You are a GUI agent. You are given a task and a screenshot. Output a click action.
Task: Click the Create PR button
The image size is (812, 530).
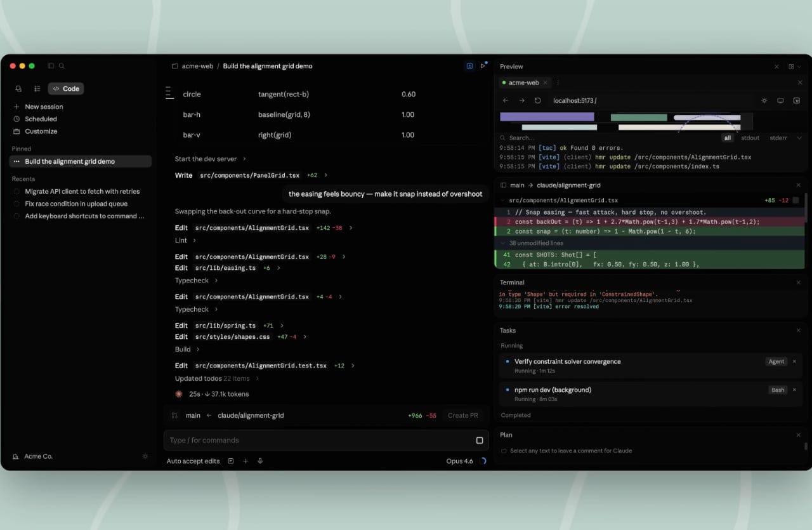(x=462, y=415)
